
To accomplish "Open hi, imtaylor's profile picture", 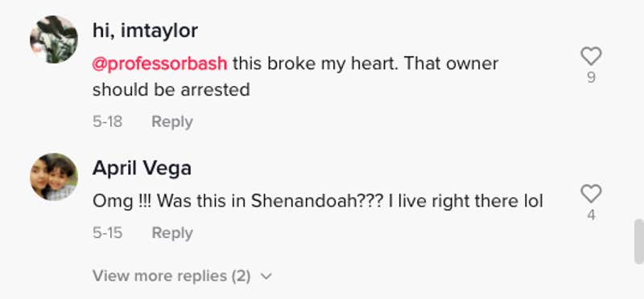I will click(54, 39).
